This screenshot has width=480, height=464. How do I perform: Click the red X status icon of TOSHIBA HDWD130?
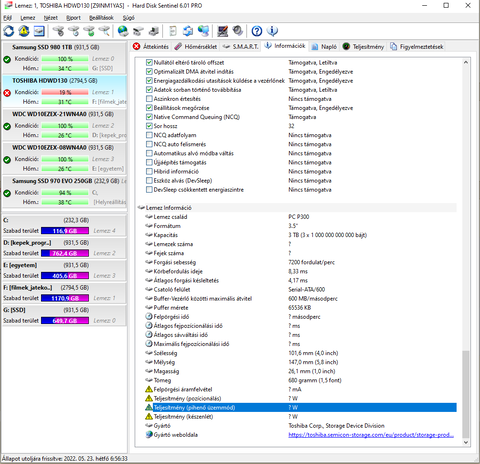[x=7, y=93]
